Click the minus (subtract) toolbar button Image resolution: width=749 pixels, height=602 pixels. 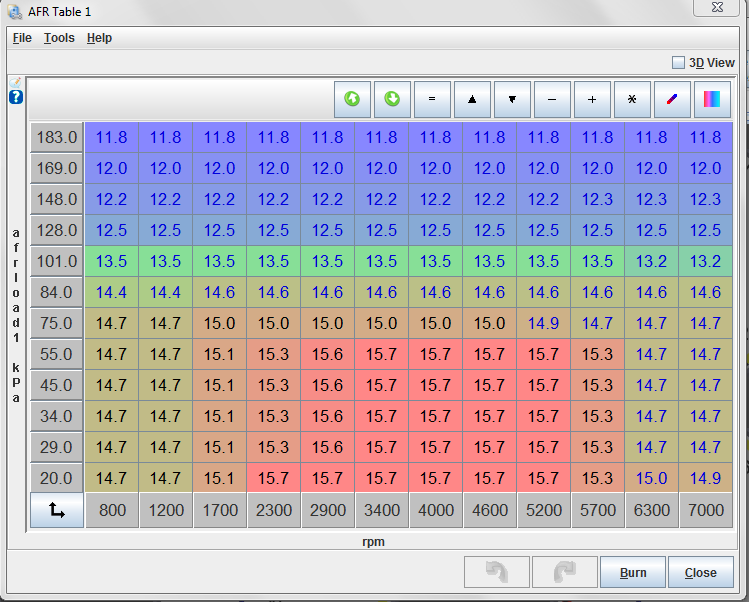(552, 99)
